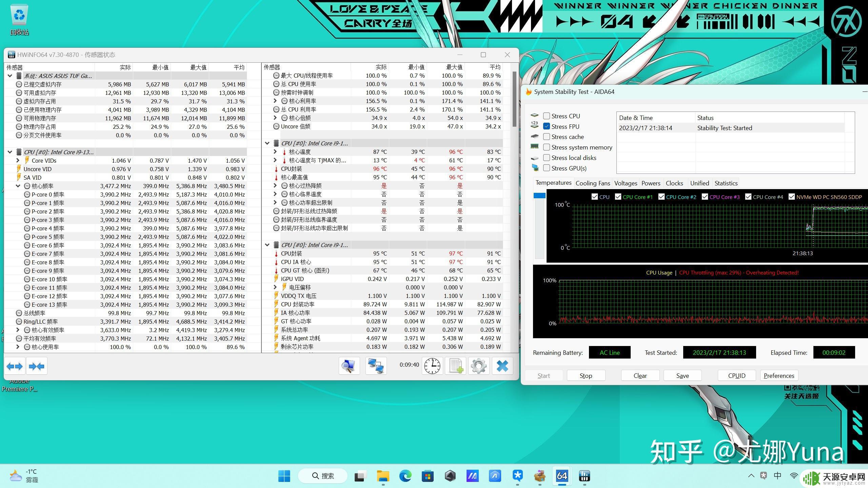Open Task View in the taskbar
This screenshot has height=488, width=868.
(360, 476)
